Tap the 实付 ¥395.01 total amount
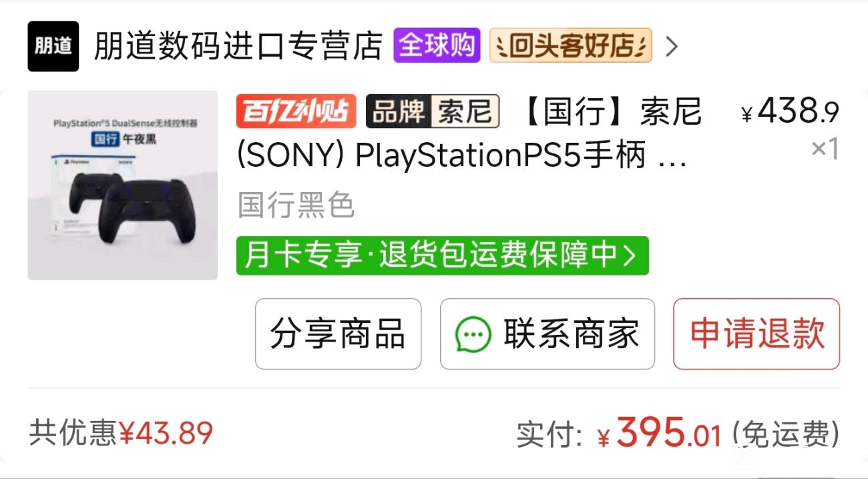This screenshot has height=479, width=868. click(619, 434)
